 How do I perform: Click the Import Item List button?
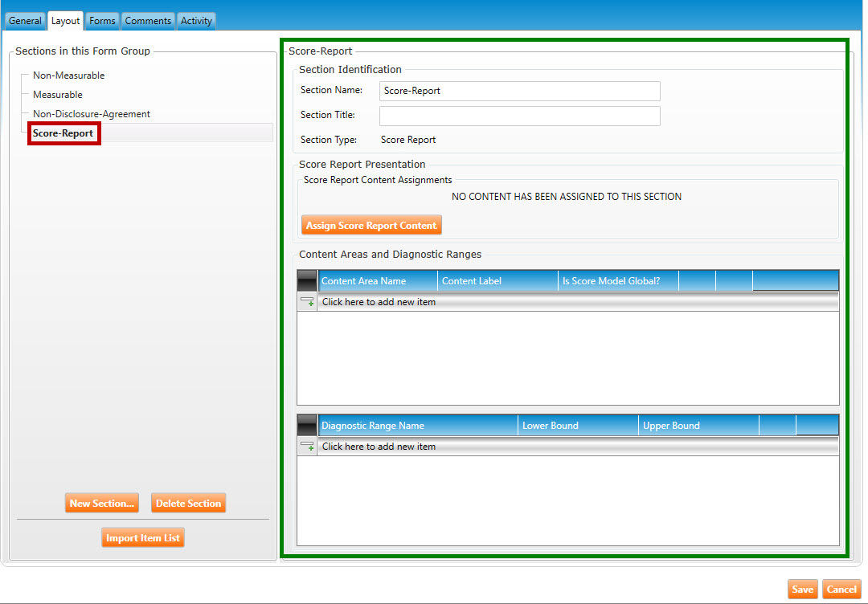pos(143,538)
